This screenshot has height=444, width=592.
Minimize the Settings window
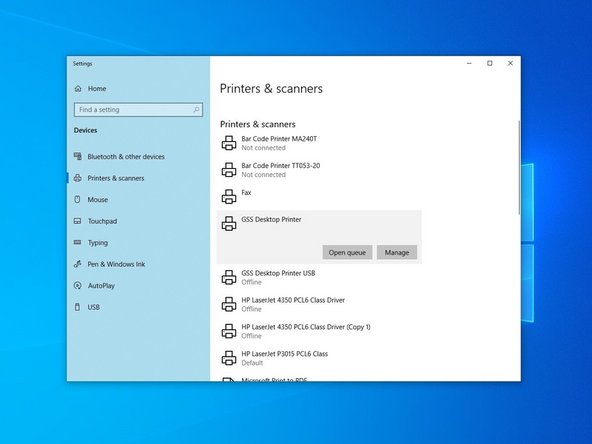[x=469, y=63]
